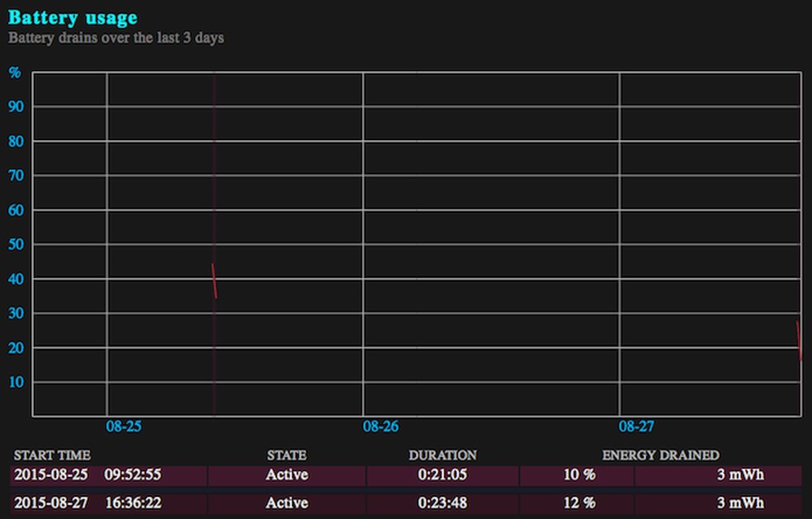The image size is (812, 519).
Task: Click the 08-27 date axis label
Action: 636,427
